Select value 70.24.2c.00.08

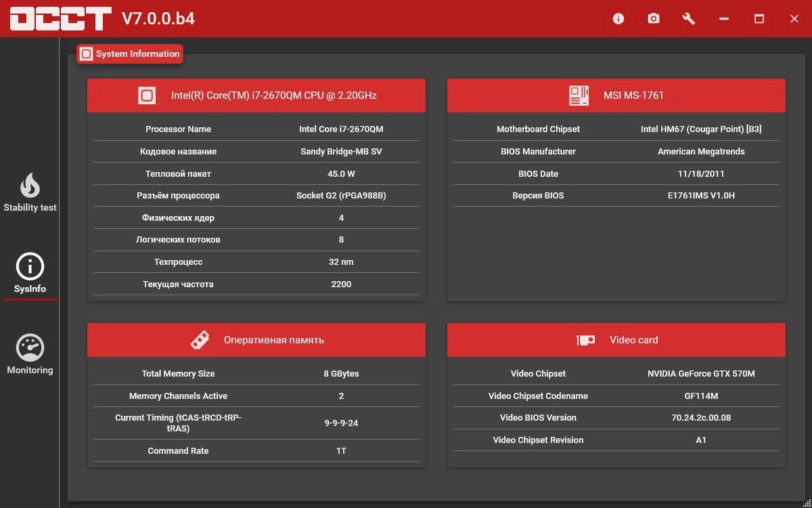coord(701,417)
